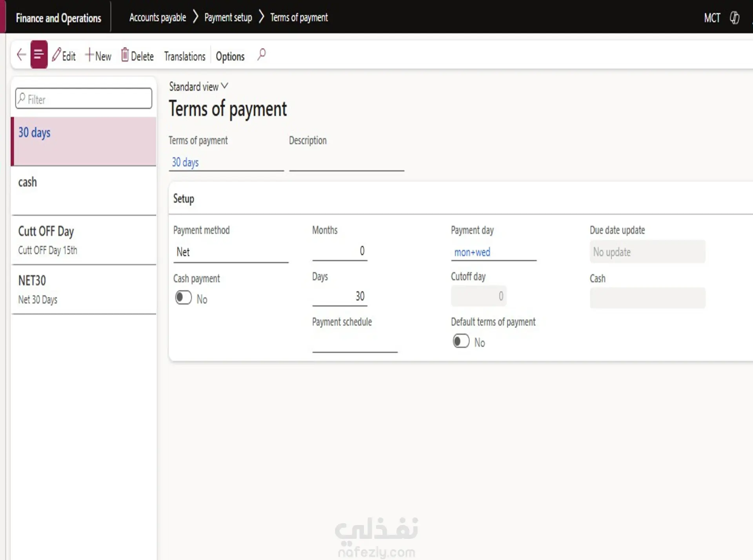The width and height of the screenshot is (753, 560).
Task: Click the help icon next to MCT
Action: 734,18
